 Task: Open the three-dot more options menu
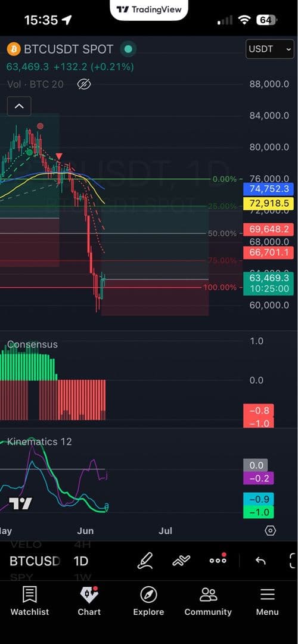218,560
